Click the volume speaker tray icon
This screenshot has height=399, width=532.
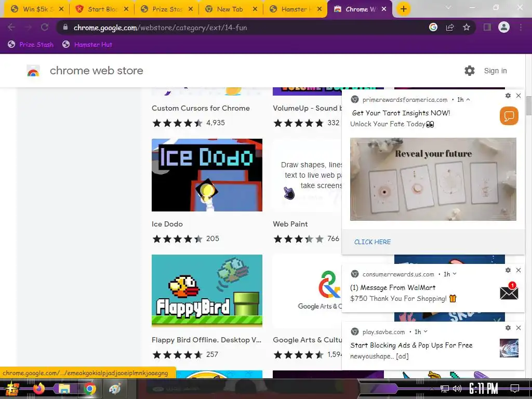457,389
